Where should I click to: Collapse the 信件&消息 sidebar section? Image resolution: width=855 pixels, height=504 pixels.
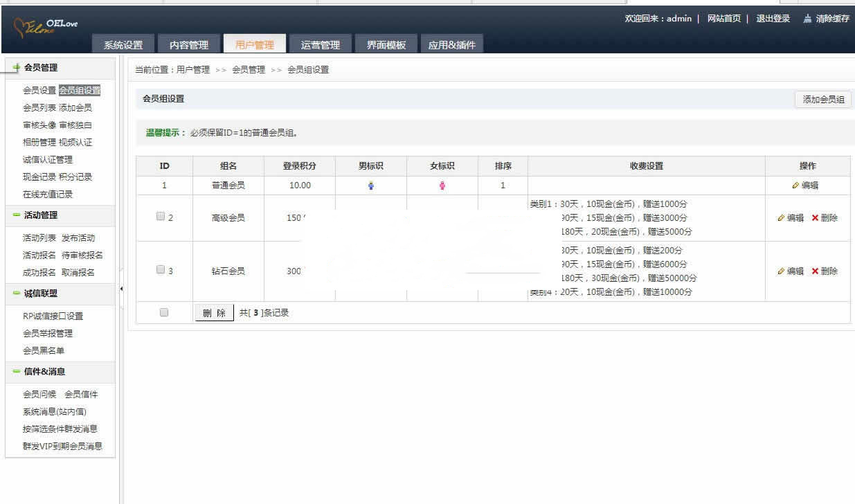17,372
